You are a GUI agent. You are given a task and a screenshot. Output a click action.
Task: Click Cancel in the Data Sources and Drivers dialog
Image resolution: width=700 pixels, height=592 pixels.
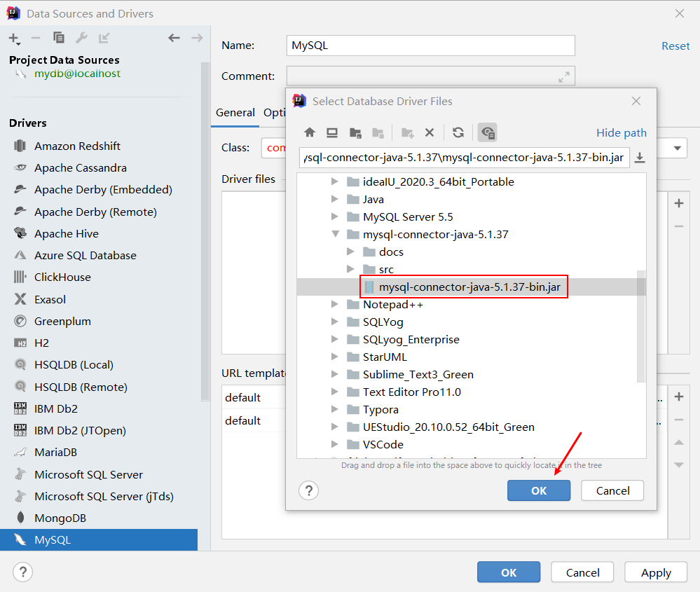582,572
